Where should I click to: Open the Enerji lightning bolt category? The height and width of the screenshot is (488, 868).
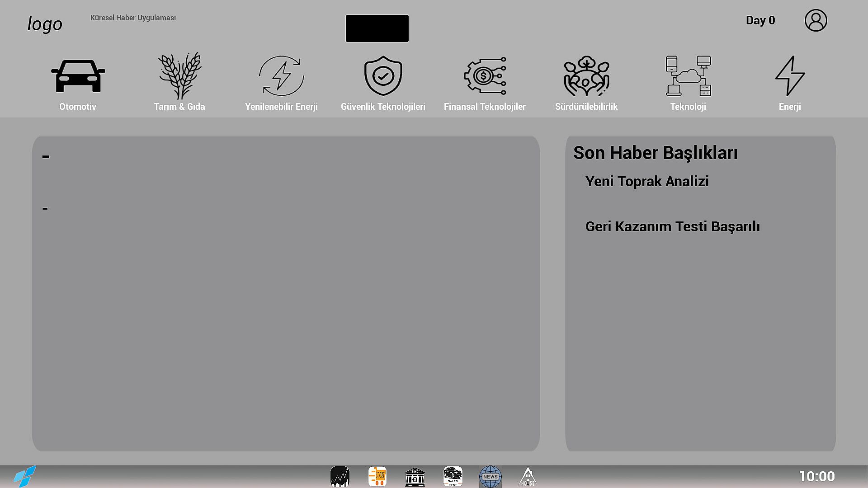coord(790,76)
